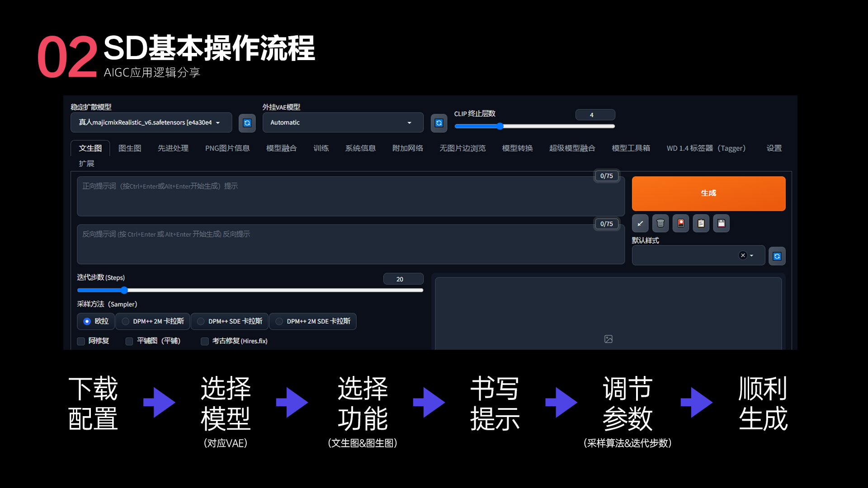Click the VAE model refresh icon
Screen dimensions: 868x488
point(439,123)
